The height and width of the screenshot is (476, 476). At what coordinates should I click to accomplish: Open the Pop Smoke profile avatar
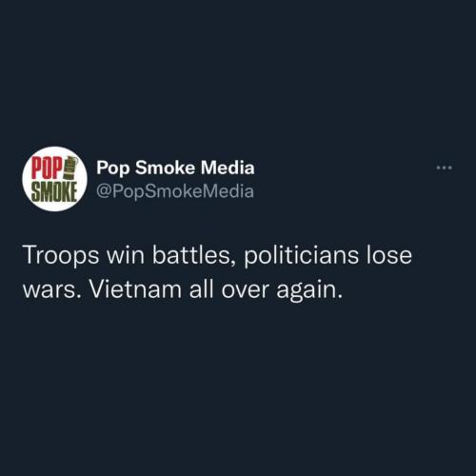coord(54,179)
